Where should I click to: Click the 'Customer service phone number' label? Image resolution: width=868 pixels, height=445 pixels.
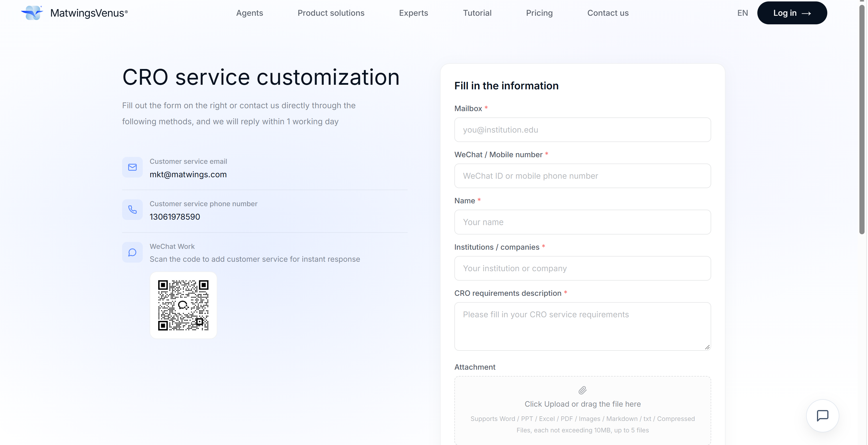[x=204, y=204]
